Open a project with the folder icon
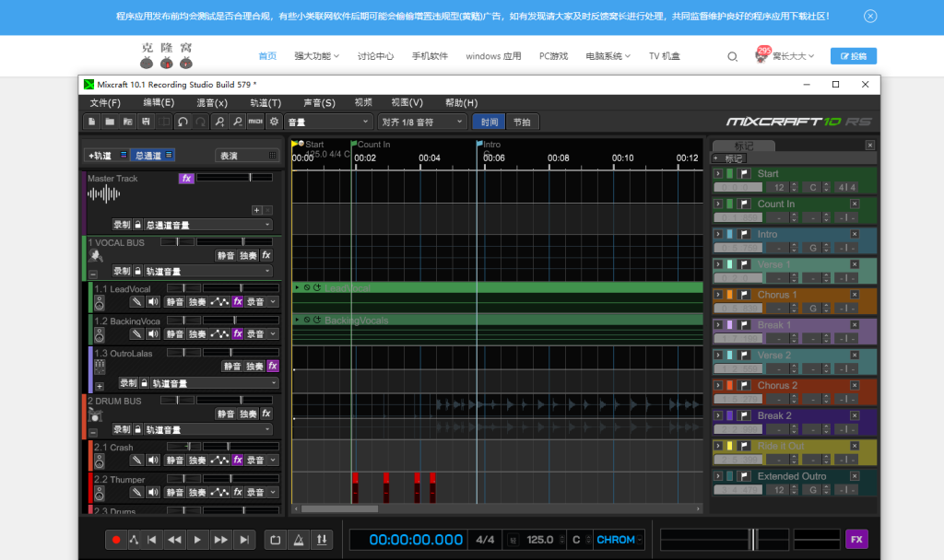This screenshot has width=944, height=560. (110, 122)
